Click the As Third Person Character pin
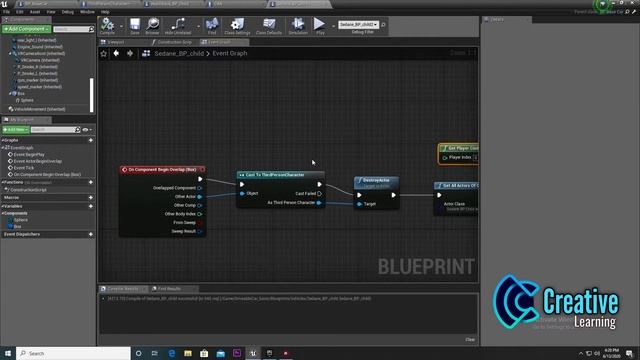 [319, 202]
